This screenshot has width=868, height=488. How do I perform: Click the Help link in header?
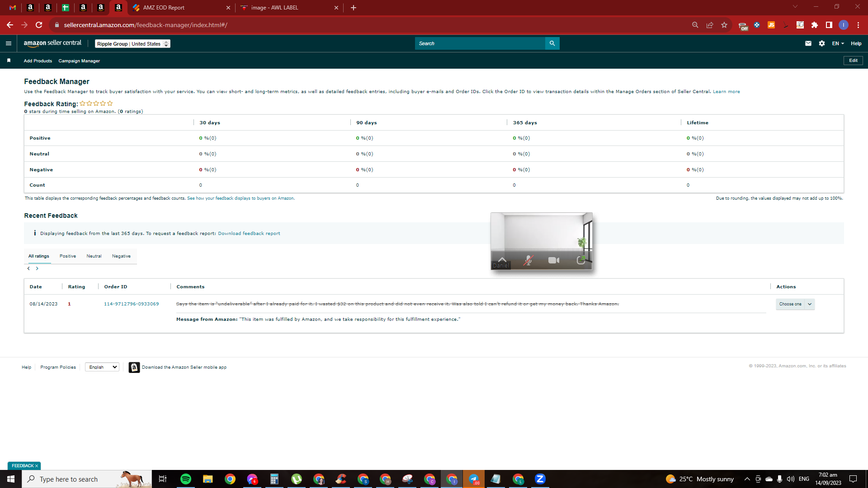click(856, 43)
